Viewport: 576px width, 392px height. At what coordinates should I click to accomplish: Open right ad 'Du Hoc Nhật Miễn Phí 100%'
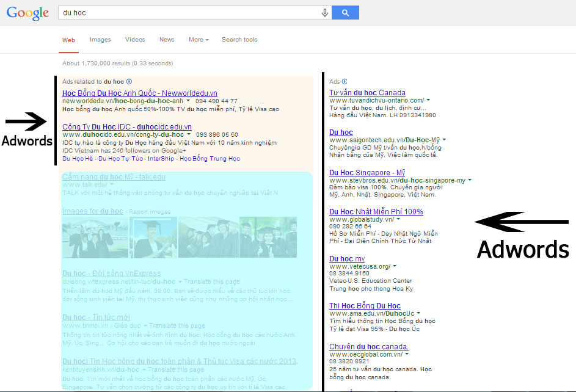coord(376,212)
